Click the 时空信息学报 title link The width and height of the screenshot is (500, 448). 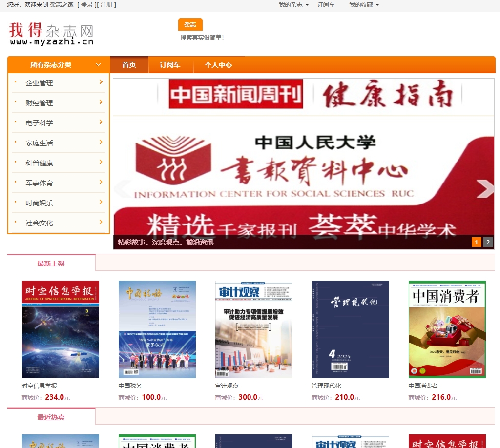click(x=39, y=386)
